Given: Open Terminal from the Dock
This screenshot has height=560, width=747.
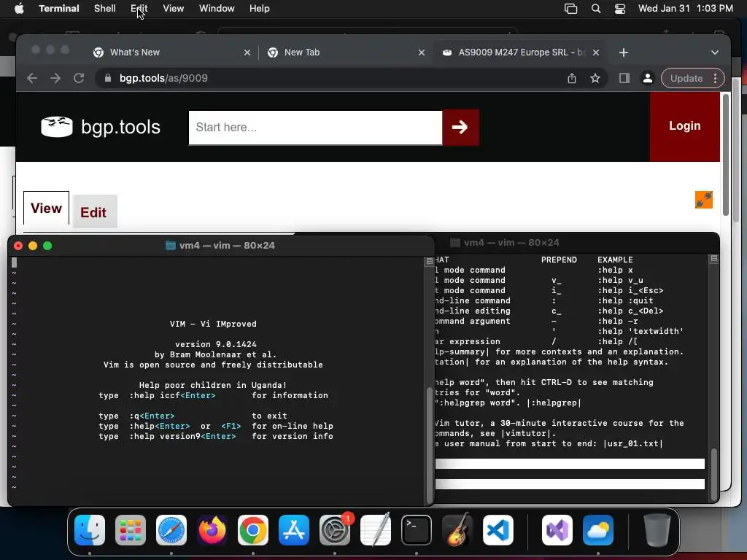Looking at the screenshot, I should [x=417, y=530].
